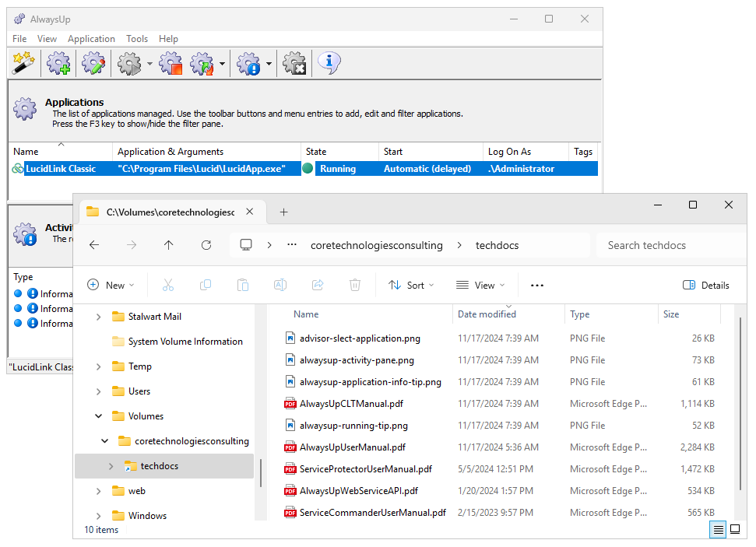Click the Paste clipboard icon

tap(242, 286)
